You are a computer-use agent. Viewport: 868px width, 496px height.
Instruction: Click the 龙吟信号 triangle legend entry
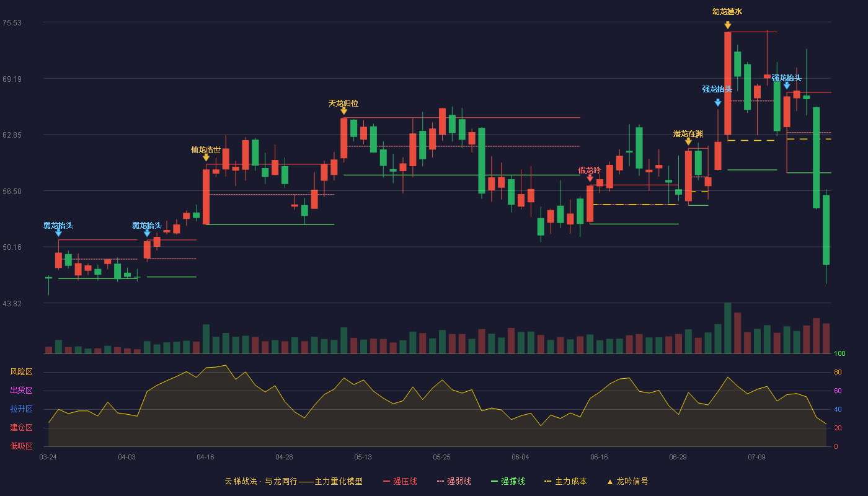click(627, 481)
